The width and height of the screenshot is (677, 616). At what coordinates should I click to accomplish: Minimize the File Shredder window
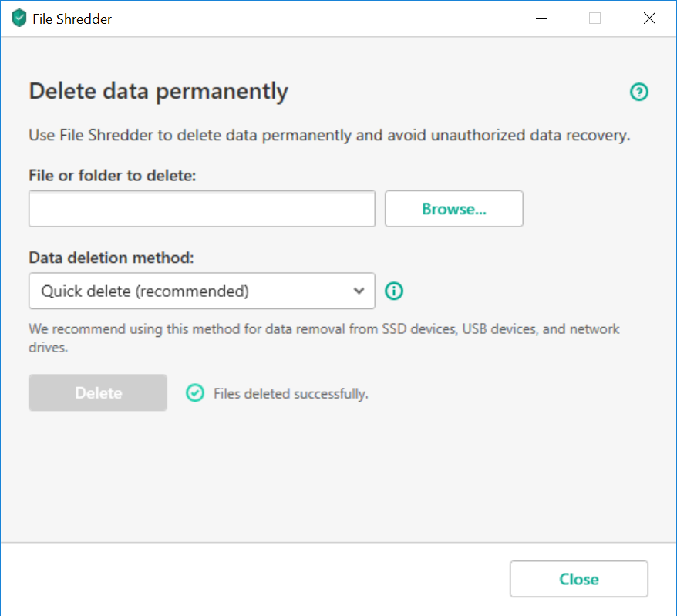click(x=541, y=18)
